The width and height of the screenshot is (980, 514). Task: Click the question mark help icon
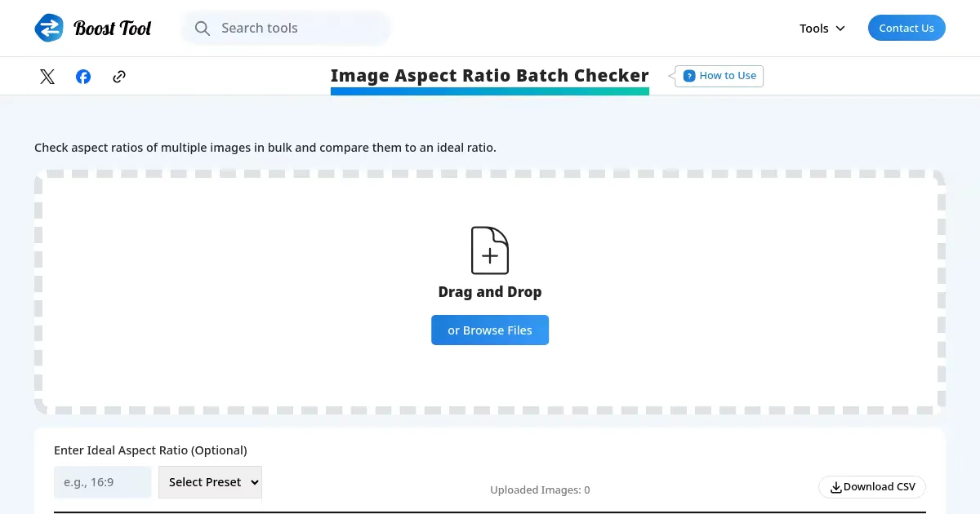(x=689, y=76)
